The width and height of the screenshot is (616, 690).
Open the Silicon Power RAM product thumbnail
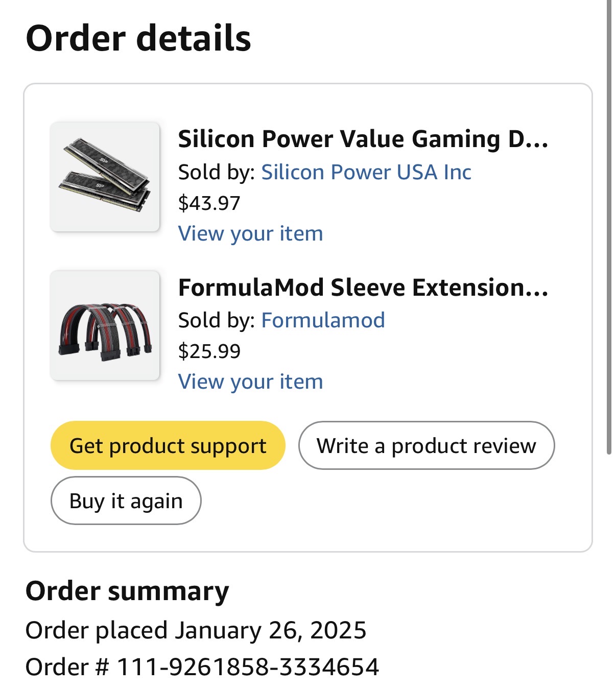(105, 177)
